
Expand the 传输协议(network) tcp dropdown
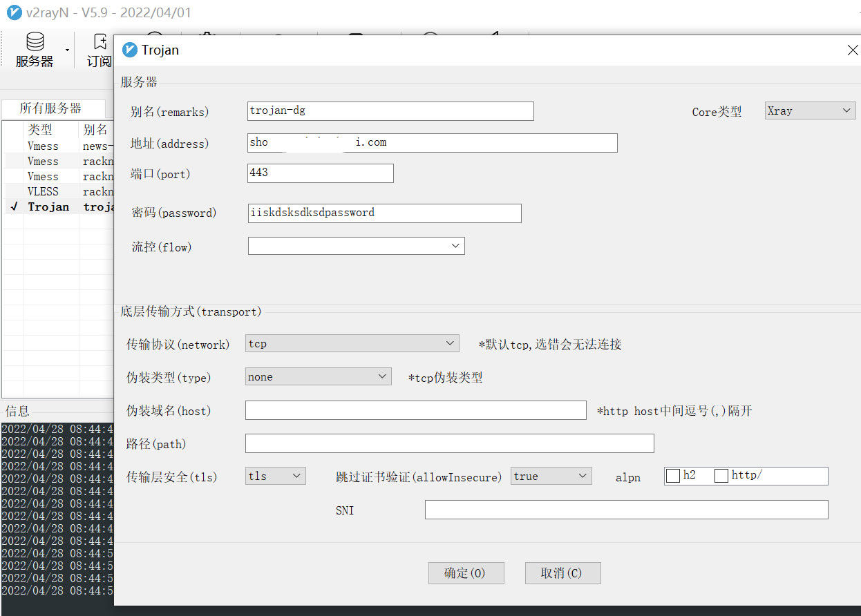[x=352, y=343]
